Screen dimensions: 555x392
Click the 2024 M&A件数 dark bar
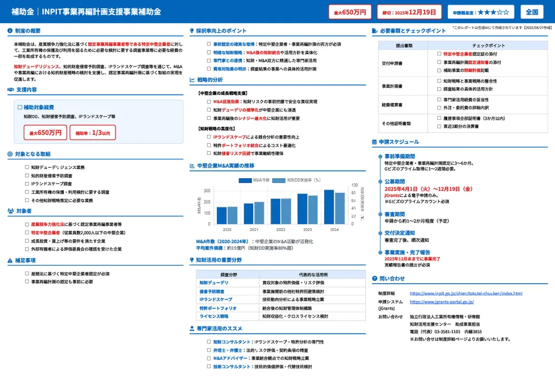coord(329,207)
